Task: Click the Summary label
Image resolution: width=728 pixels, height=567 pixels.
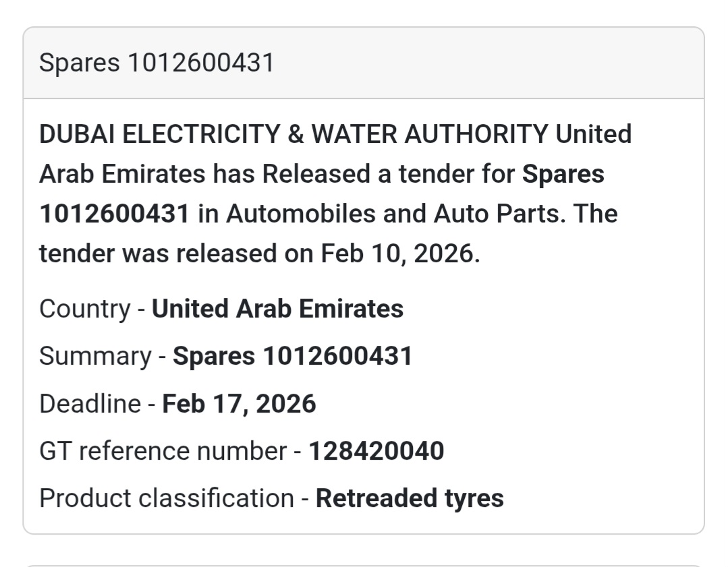Action: tap(94, 356)
